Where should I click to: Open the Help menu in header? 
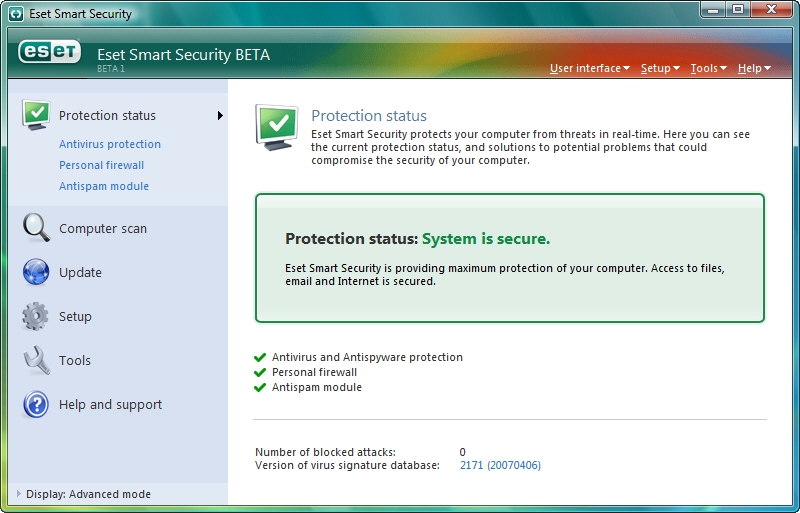[x=753, y=68]
